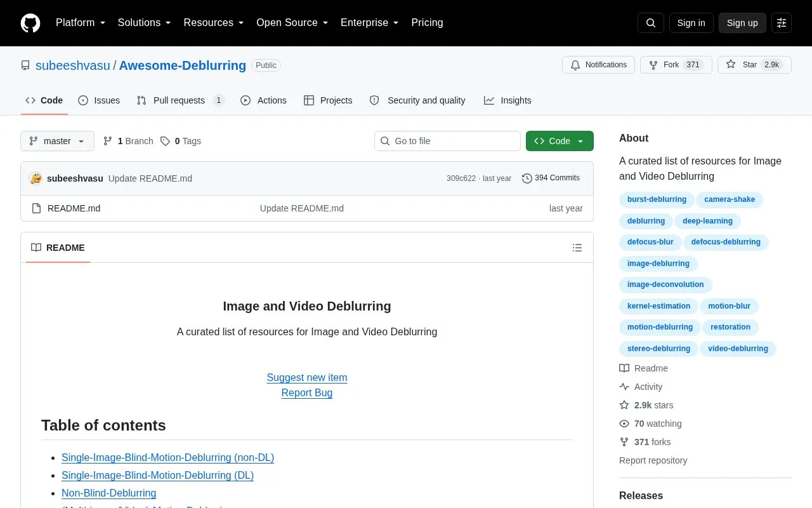
Task: Open the 394 Commits history link
Action: tap(551, 178)
